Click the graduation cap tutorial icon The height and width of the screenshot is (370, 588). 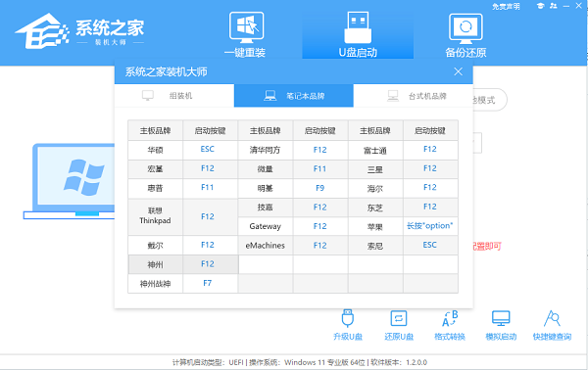pyautogui.click(x=540, y=6)
